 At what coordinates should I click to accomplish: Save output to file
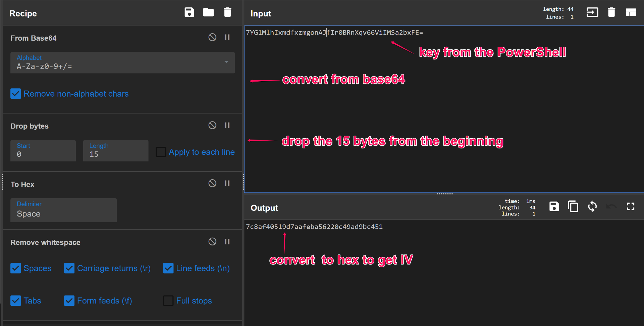coord(554,206)
